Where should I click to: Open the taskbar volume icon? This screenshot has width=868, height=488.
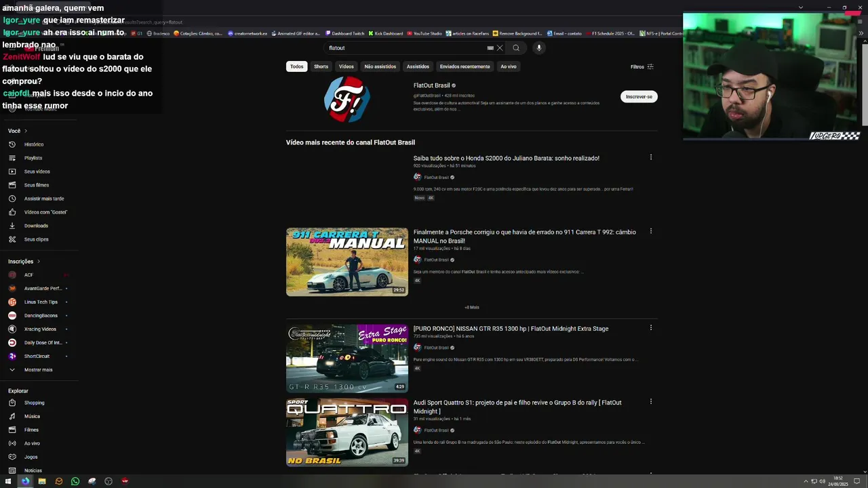tap(822, 481)
